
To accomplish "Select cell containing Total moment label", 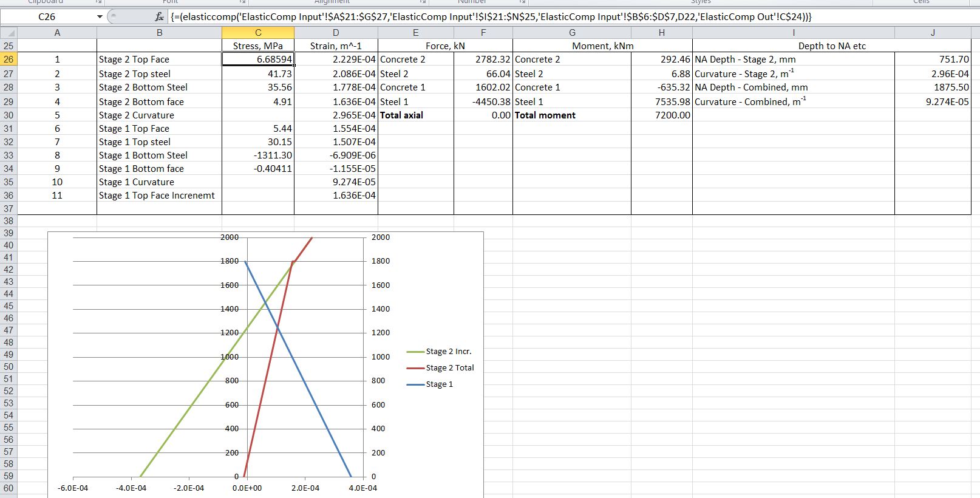I will click(x=571, y=115).
